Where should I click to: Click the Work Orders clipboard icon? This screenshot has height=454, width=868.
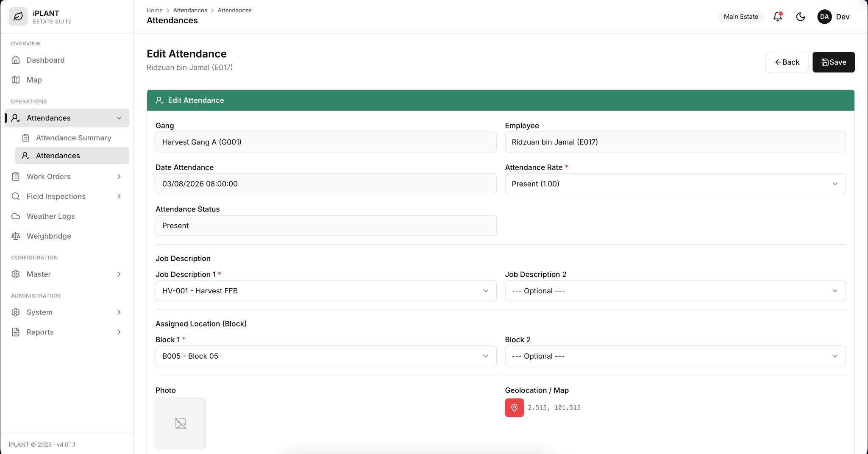[16, 176]
